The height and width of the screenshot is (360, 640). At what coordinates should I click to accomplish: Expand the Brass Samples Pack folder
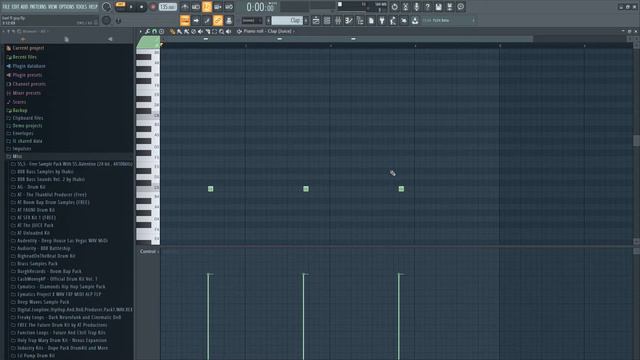34,264
